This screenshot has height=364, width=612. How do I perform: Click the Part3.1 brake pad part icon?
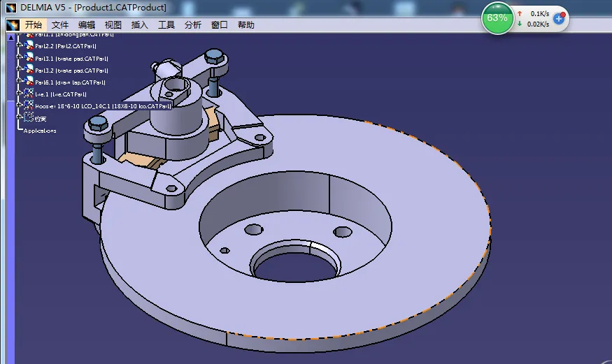pyautogui.click(x=29, y=58)
